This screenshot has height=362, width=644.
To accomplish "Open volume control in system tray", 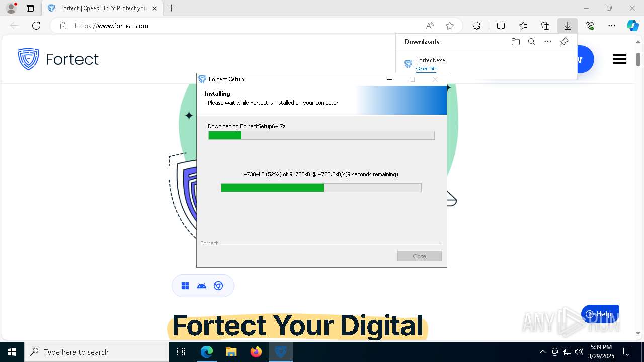I will pyautogui.click(x=579, y=352).
